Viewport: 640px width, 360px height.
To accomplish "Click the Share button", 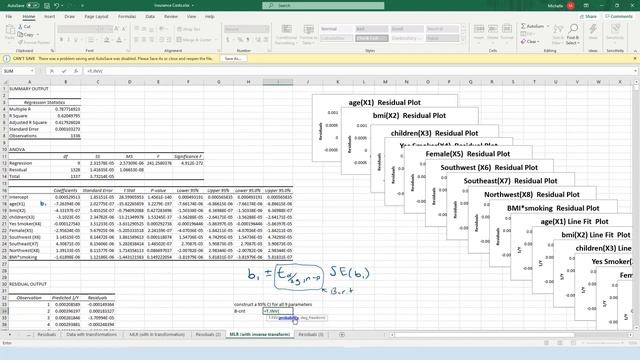I will pyautogui.click(x=588, y=17).
